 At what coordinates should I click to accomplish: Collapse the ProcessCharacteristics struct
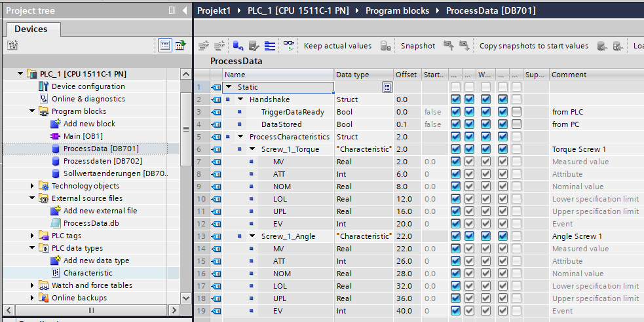pyautogui.click(x=240, y=137)
